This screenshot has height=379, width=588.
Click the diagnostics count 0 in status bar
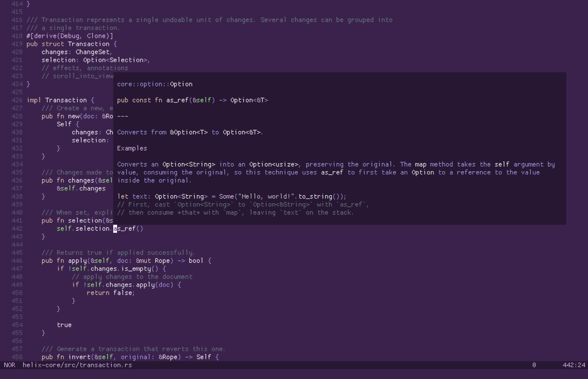point(534,365)
